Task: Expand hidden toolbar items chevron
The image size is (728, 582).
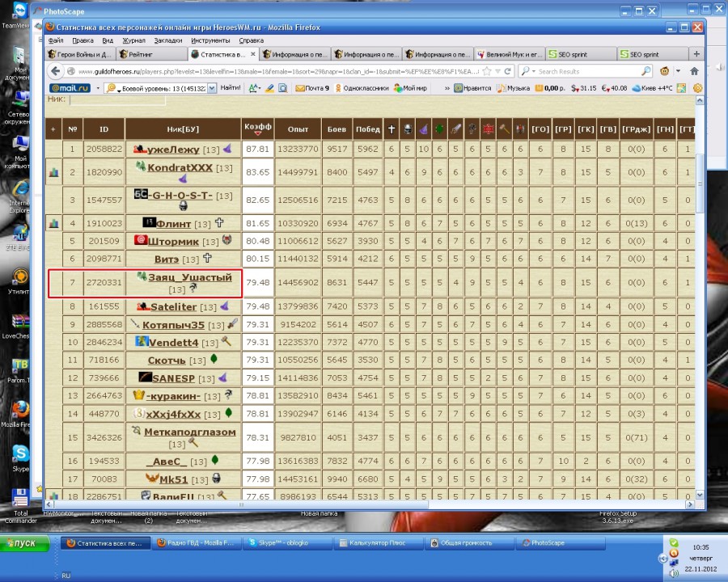Action: [x=447, y=88]
